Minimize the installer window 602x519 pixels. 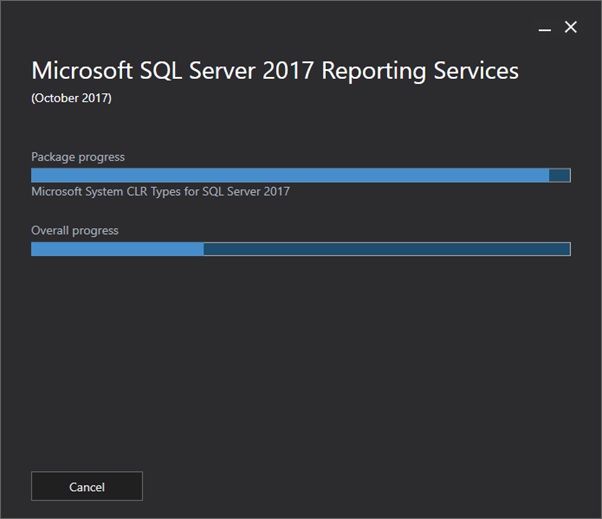click(x=544, y=28)
